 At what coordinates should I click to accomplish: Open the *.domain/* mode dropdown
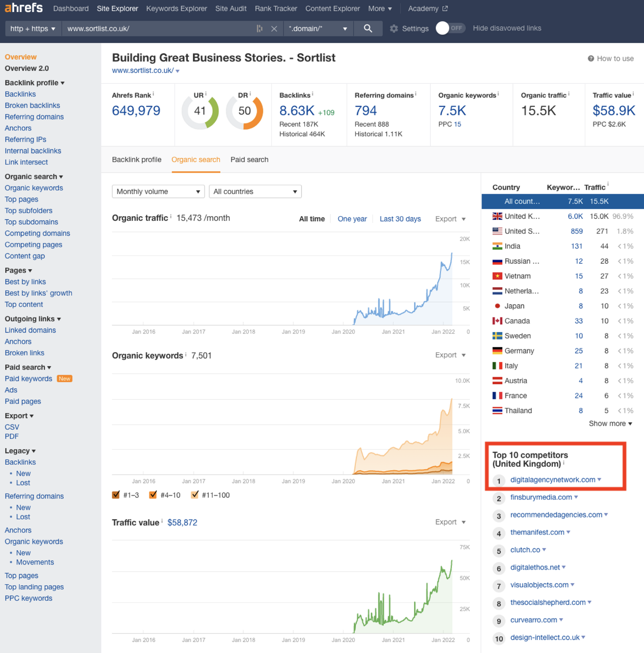pos(318,28)
